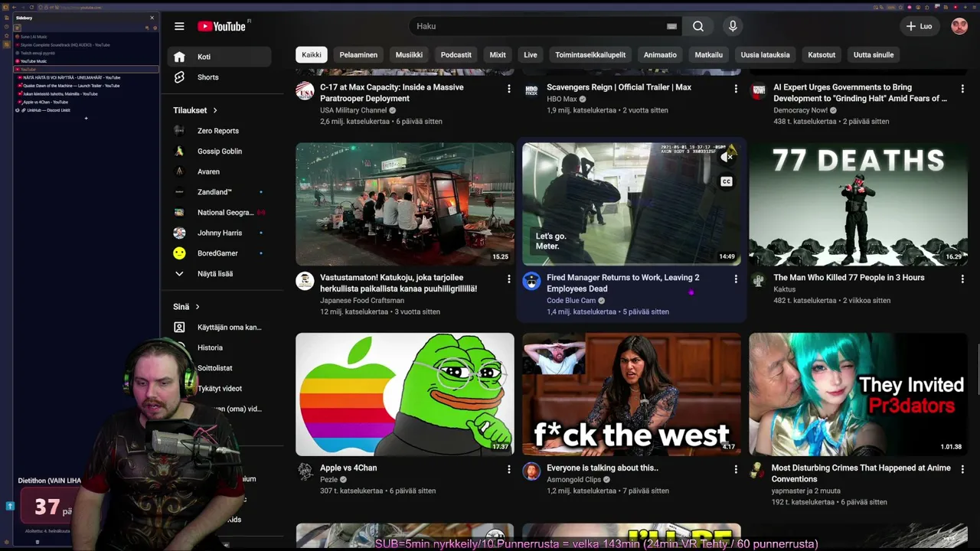Click the Japanese Food Craftsman channel avatar
The image size is (980, 551).
tap(305, 281)
